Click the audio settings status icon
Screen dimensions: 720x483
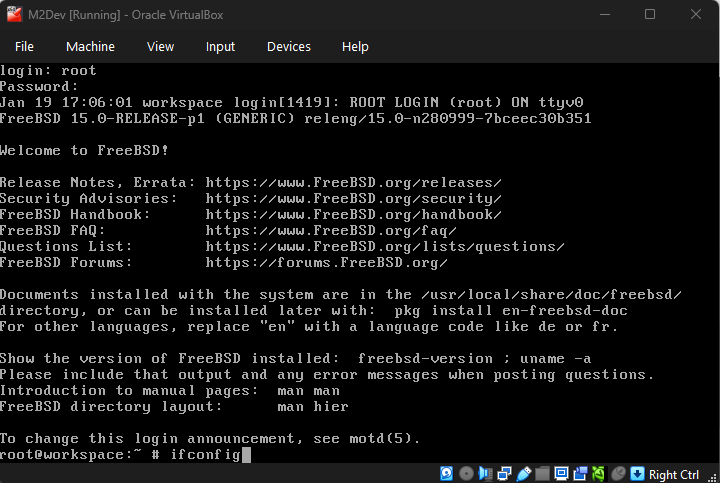pyautogui.click(x=484, y=474)
